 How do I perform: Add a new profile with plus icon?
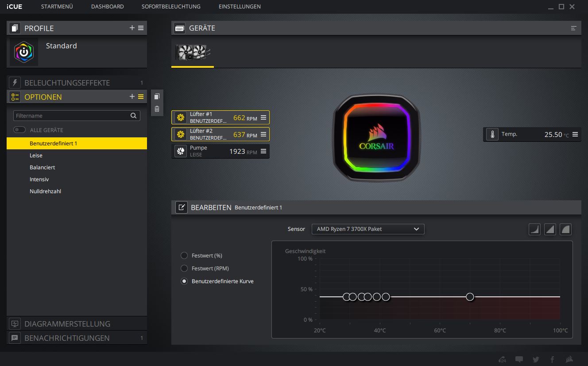(132, 28)
